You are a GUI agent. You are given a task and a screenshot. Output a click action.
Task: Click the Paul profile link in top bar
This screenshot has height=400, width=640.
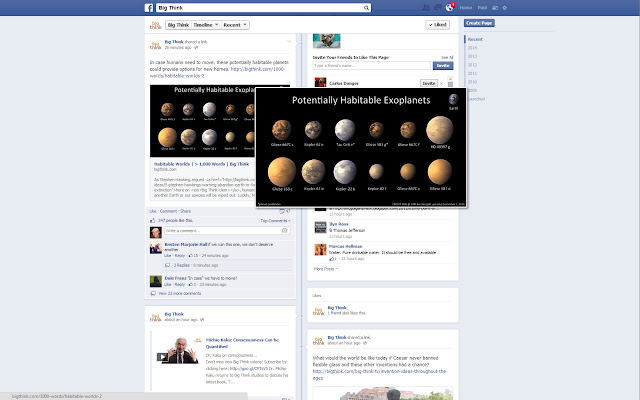(482, 8)
